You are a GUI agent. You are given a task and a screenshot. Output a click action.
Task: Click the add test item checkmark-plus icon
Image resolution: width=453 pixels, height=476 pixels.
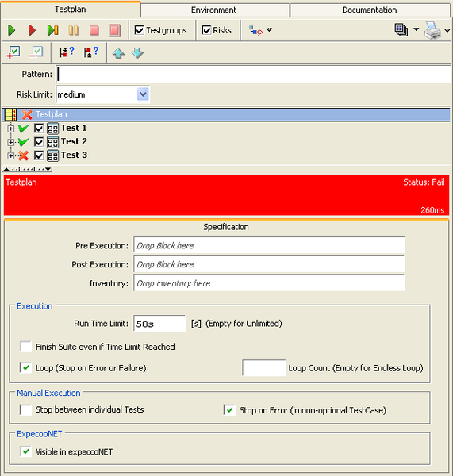coord(13,52)
